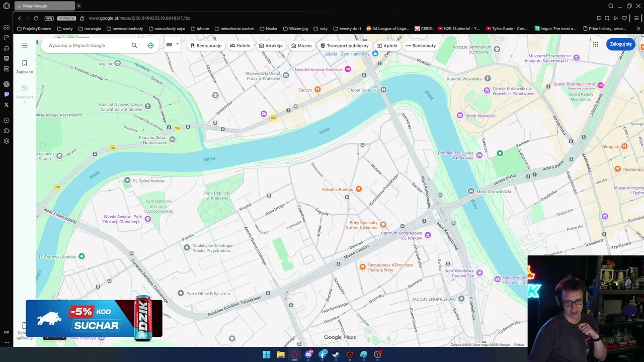Click the Park Dębnicki park marker

[x=216, y=196]
